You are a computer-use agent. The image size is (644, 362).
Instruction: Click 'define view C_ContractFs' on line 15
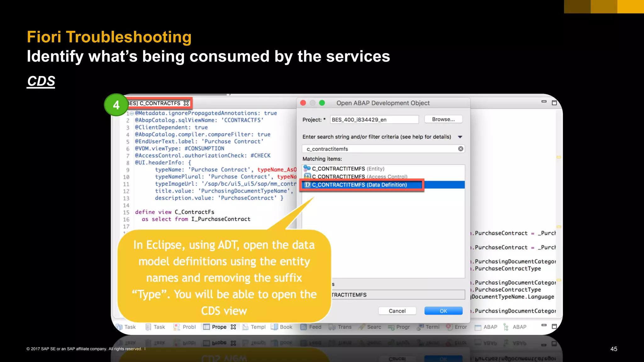[x=175, y=212]
